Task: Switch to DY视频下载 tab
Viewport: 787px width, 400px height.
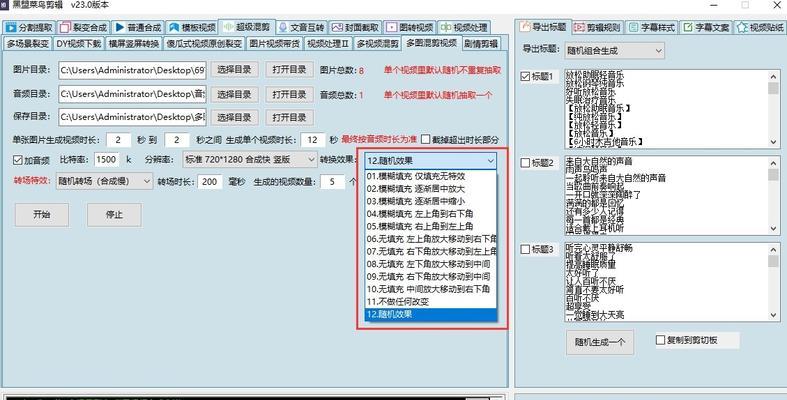Action: [78, 44]
